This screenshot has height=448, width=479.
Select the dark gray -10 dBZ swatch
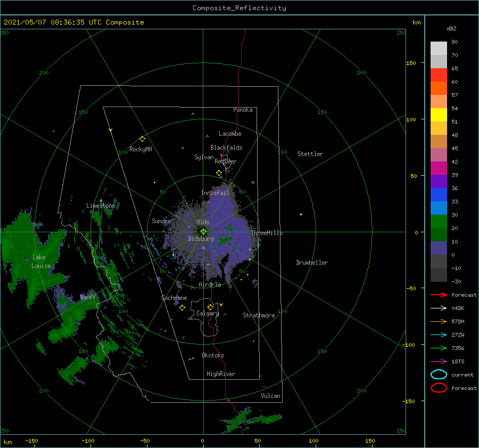(439, 275)
